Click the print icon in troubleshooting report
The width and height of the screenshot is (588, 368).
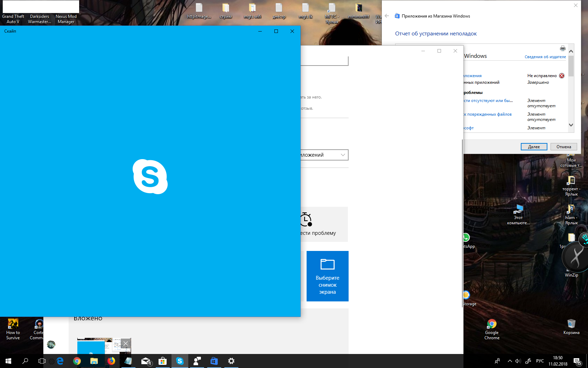(x=562, y=48)
